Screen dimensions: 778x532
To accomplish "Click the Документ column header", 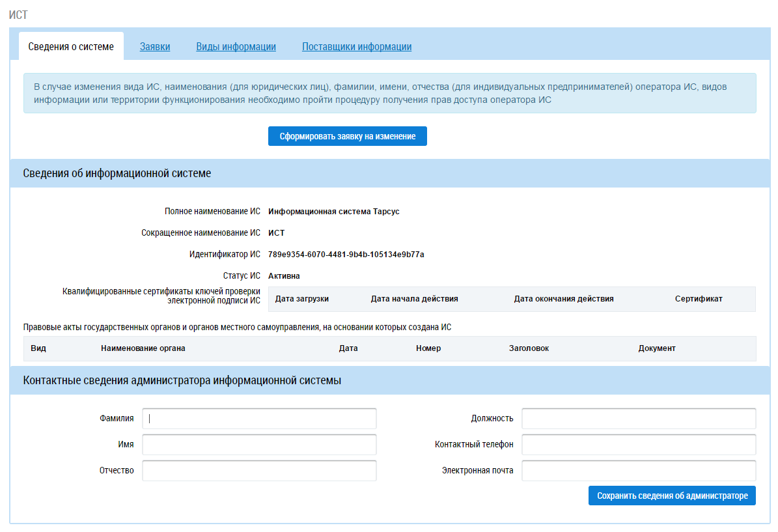I will tap(656, 348).
